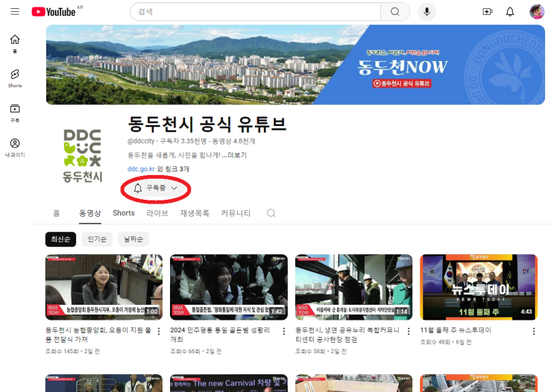Open options for 동두천시 농협중앙회 video

click(159, 331)
